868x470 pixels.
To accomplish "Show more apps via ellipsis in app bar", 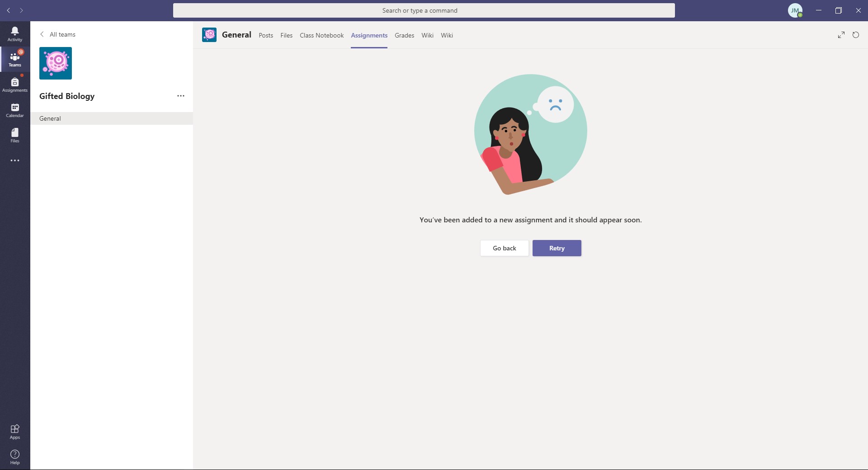I will tap(15, 160).
